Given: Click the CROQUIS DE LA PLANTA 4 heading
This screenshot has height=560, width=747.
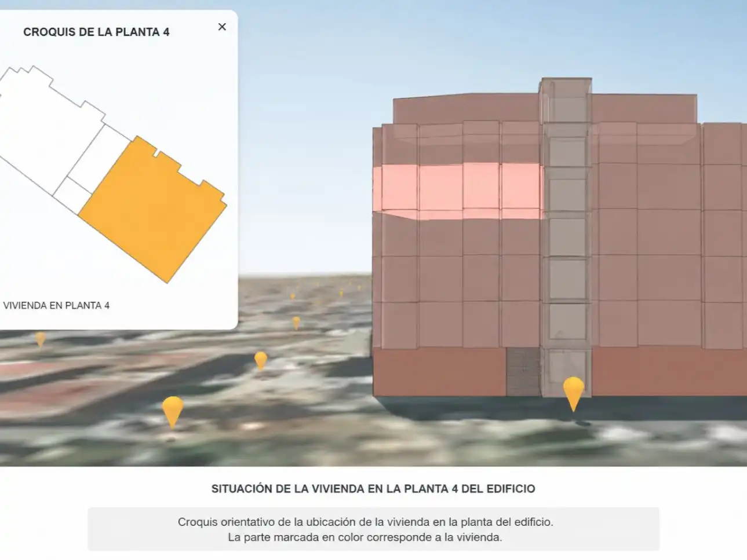Looking at the screenshot, I should (96, 32).
